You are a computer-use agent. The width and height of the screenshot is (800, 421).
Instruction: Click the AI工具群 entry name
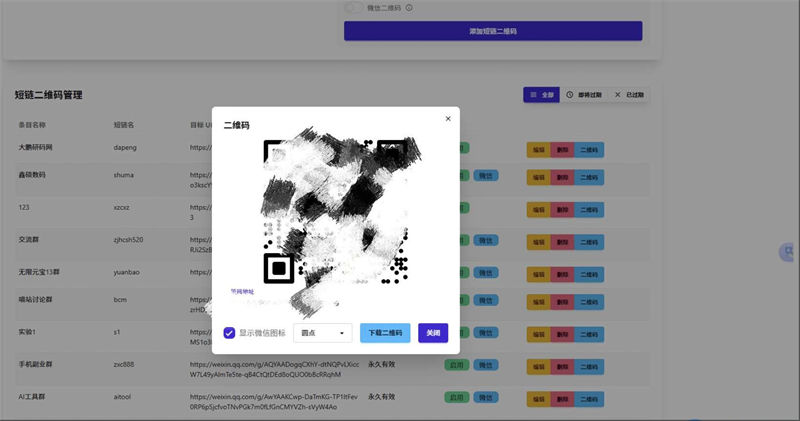coord(32,397)
